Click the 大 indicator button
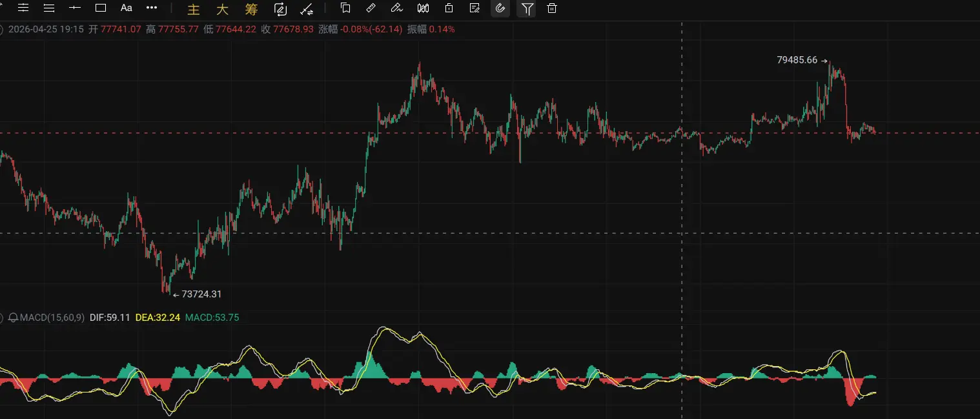 click(222, 9)
